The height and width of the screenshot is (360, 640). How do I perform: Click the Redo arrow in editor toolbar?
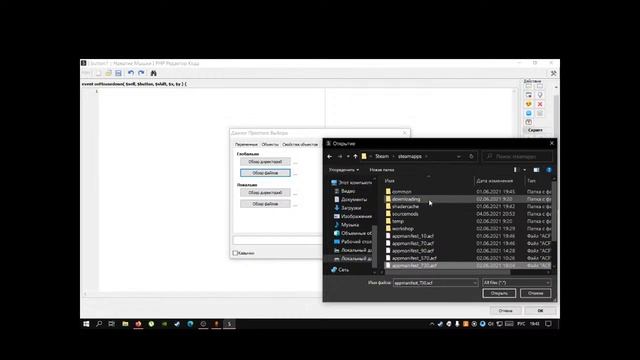pyautogui.click(x=141, y=73)
